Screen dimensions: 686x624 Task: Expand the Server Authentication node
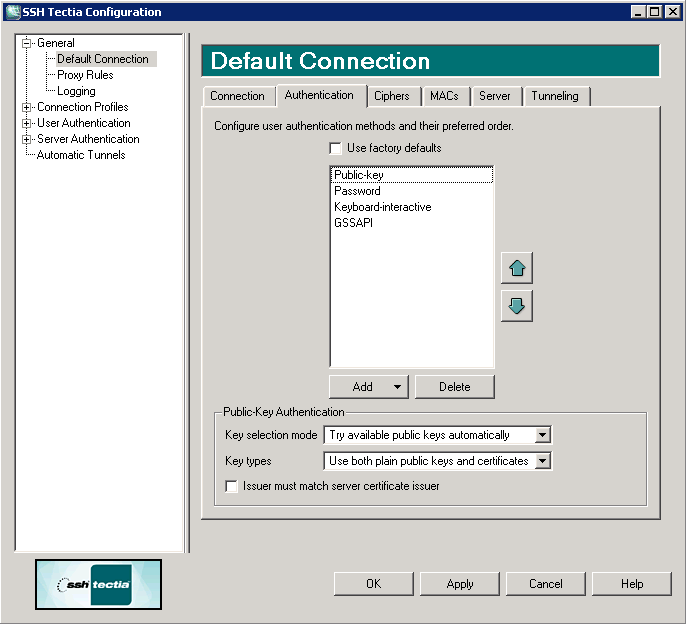[x=27, y=140]
